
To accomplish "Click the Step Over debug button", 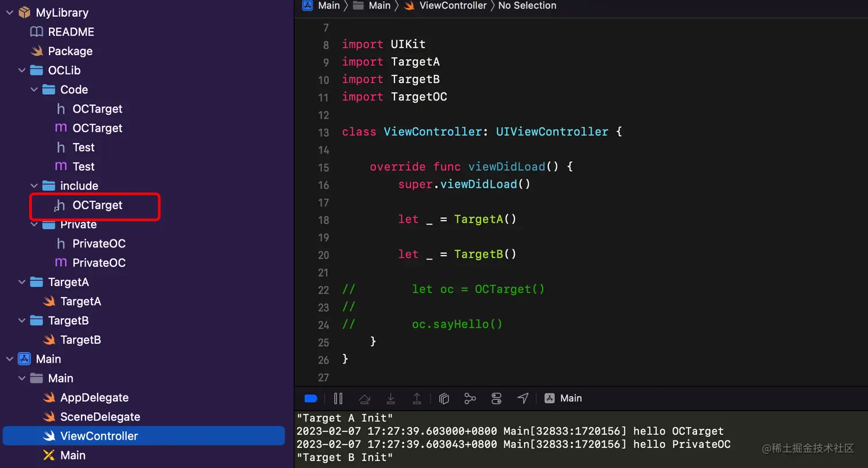I will (x=364, y=399).
